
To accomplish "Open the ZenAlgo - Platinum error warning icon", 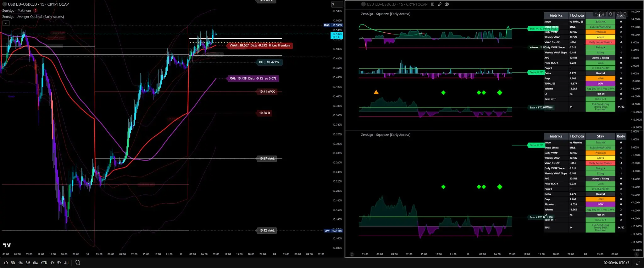I will [x=36, y=10].
